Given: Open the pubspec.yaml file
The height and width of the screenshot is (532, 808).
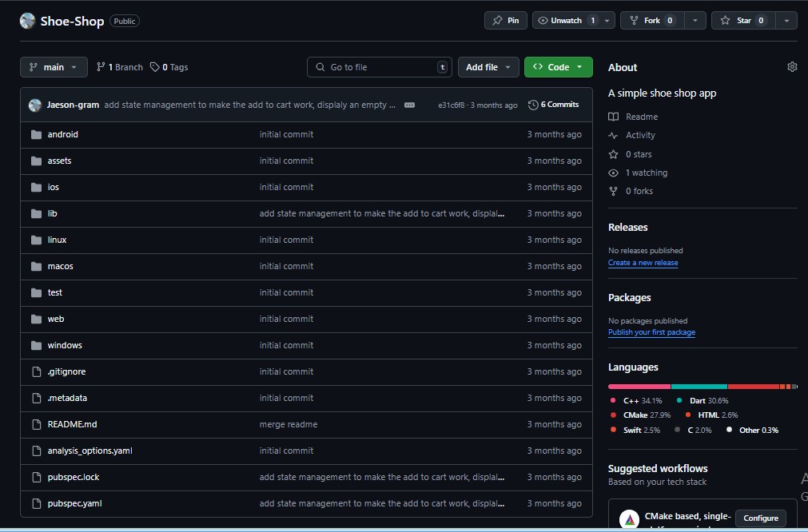Looking at the screenshot, I should pos(74,504).
